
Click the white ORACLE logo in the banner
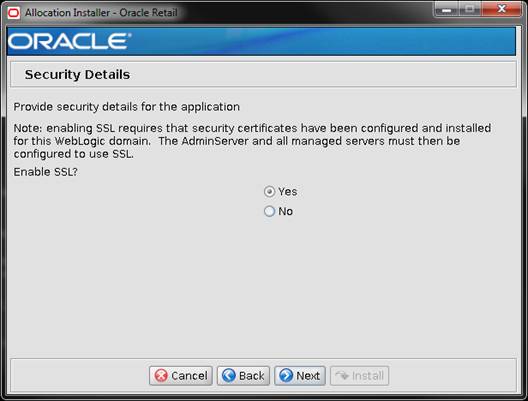[70, 41]
